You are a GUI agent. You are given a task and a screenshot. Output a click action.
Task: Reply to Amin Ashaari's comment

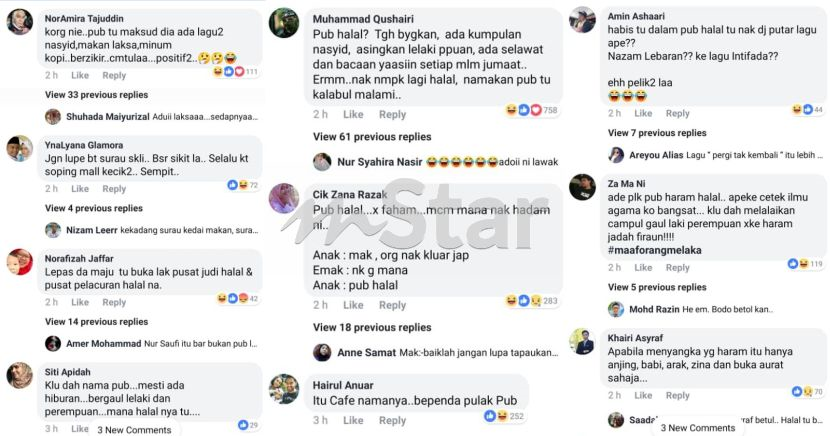pyautogui.click(x=678, y=113)
